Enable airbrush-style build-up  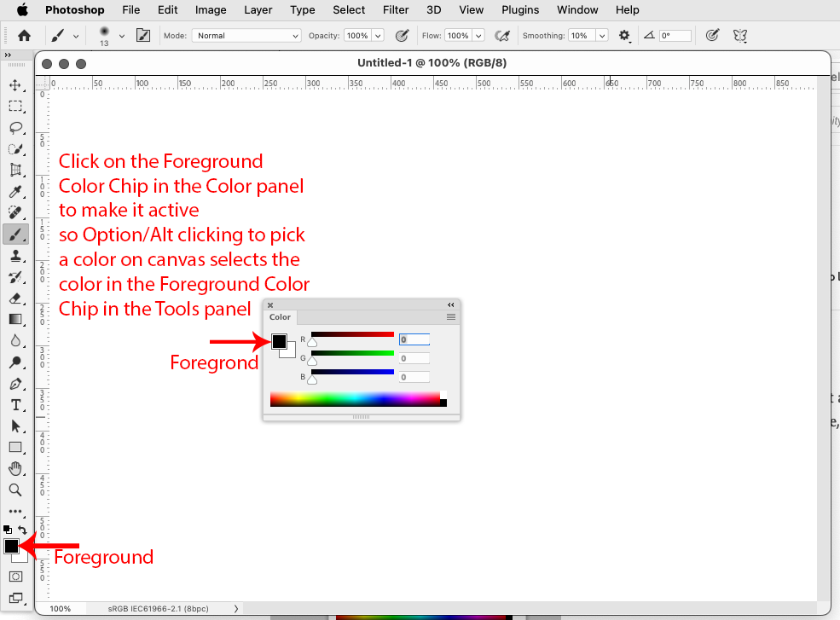click(502, 35)
